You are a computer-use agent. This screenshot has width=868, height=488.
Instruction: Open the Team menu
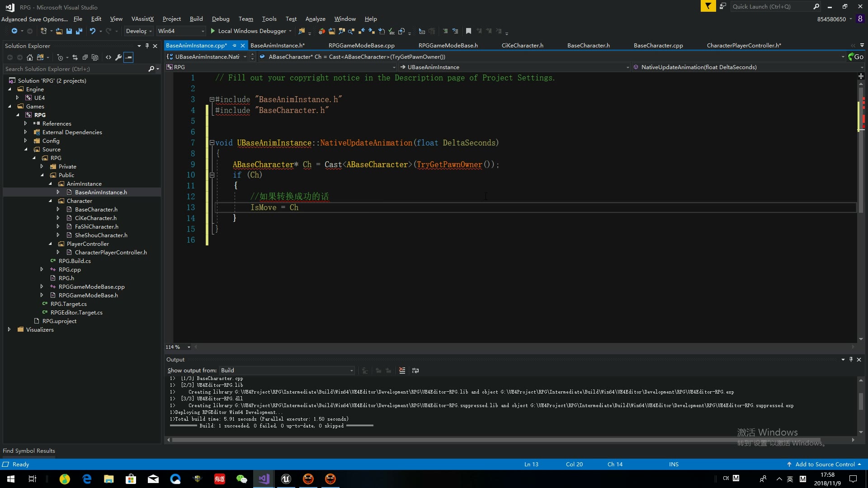point(245,19)
